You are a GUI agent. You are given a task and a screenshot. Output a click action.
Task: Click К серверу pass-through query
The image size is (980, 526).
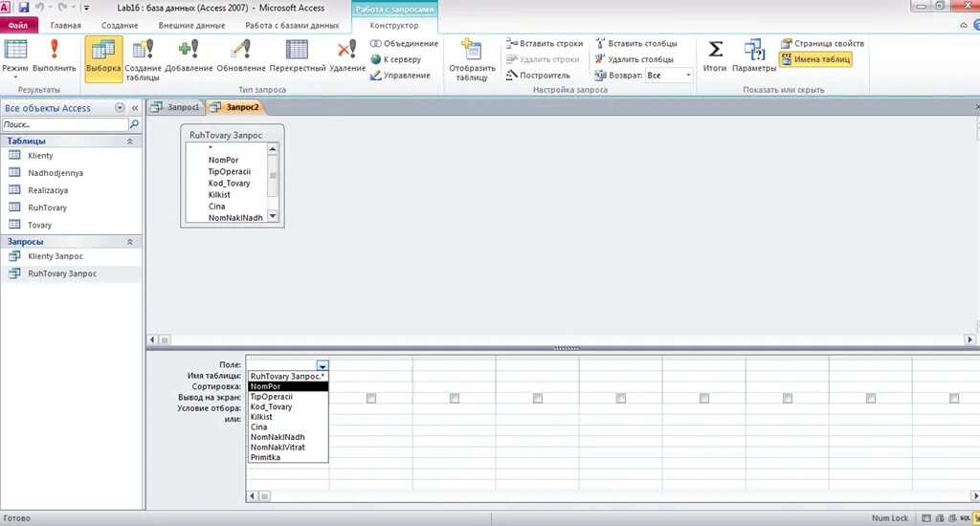click(395, 59)
